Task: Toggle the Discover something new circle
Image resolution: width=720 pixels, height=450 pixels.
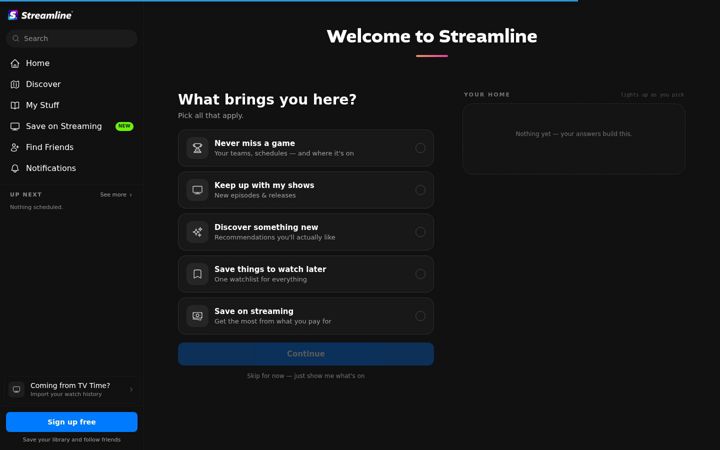Action: click(420, 232)
